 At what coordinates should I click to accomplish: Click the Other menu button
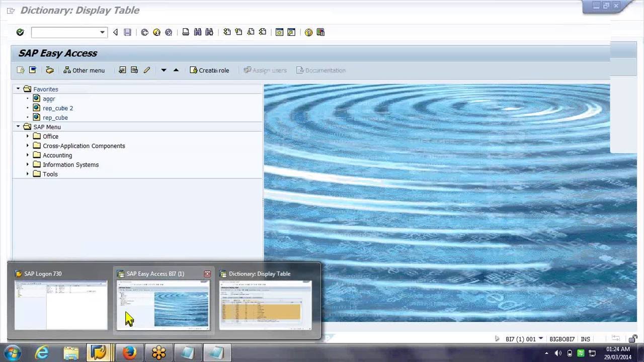84,70
